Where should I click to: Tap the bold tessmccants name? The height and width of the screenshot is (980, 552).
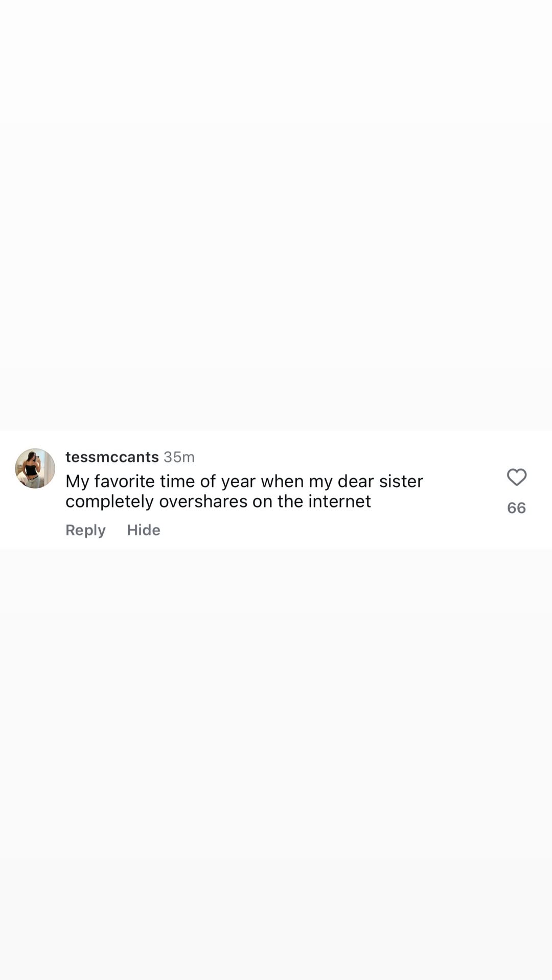click(x=112, y=457)
